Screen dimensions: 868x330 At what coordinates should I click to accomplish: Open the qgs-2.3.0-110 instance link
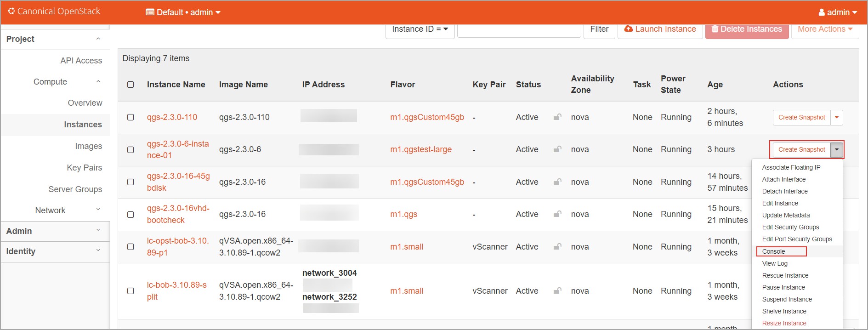(172, 117)
